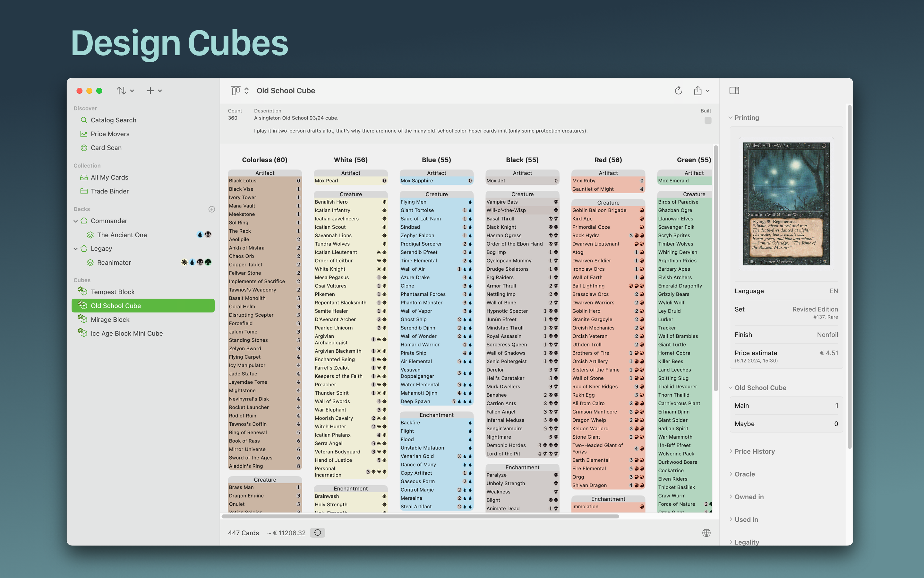The width and height of the screenshot is (924, 578).
Task: Open the add new item plus menu
Action: (154, 91)
